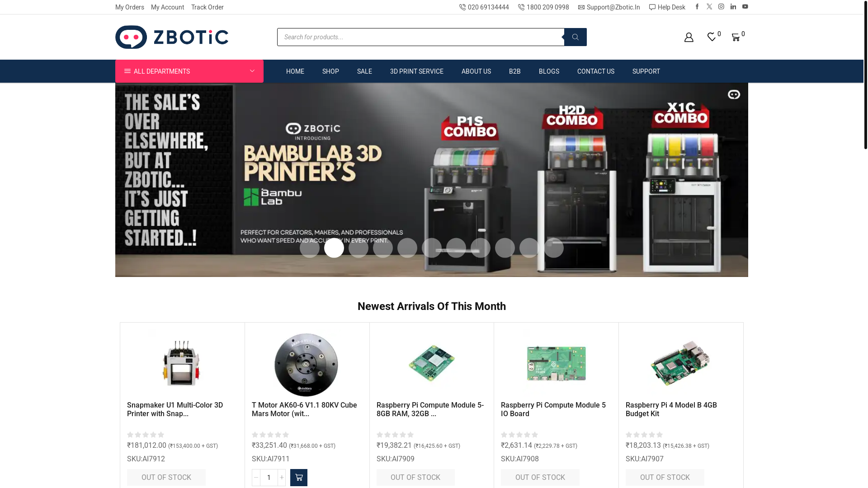This screenshot has height=488, width=868.
Task: Open Snapmaker U1 printer product image
Action: pyautogui.click(x=181, y=364)
